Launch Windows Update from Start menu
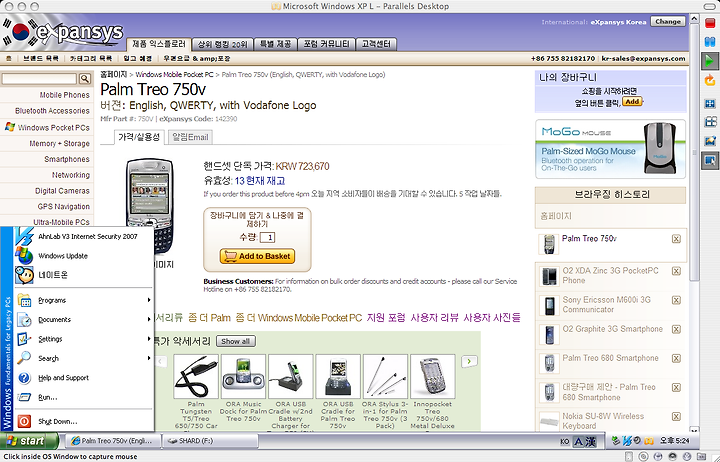The height and width of the screenshot is (462, 720). 84,256
